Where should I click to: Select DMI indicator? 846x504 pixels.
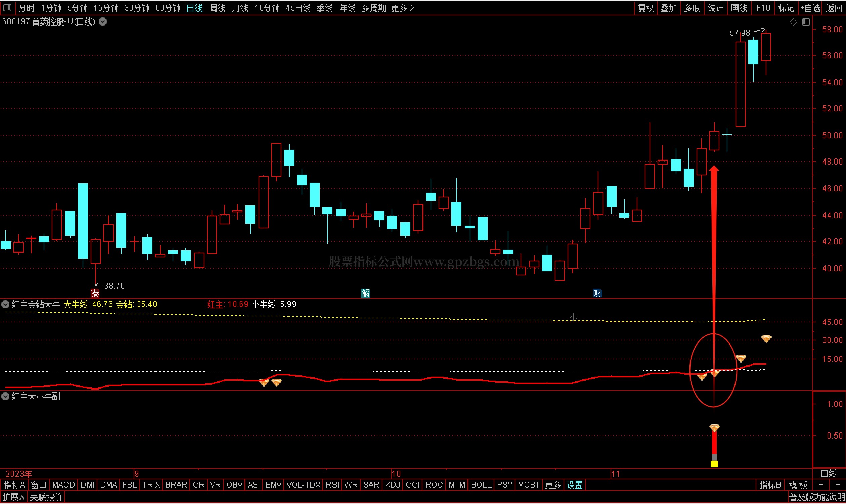88,485
